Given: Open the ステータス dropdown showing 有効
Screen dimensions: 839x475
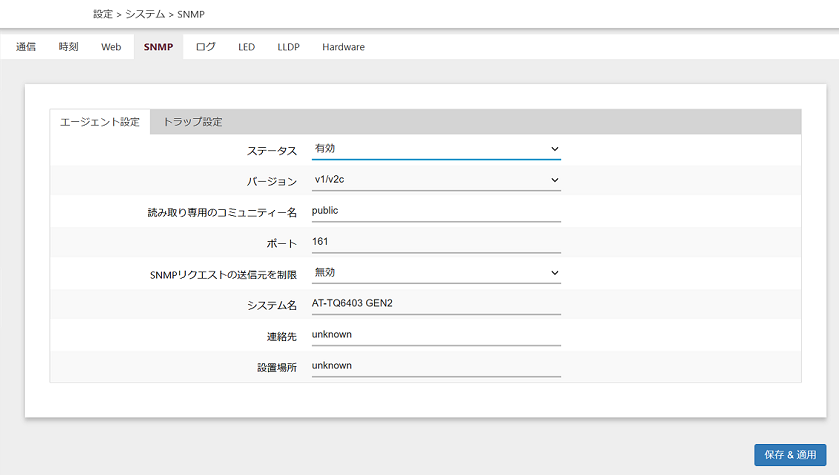Looking at the screenshot, I should [436, 149].
